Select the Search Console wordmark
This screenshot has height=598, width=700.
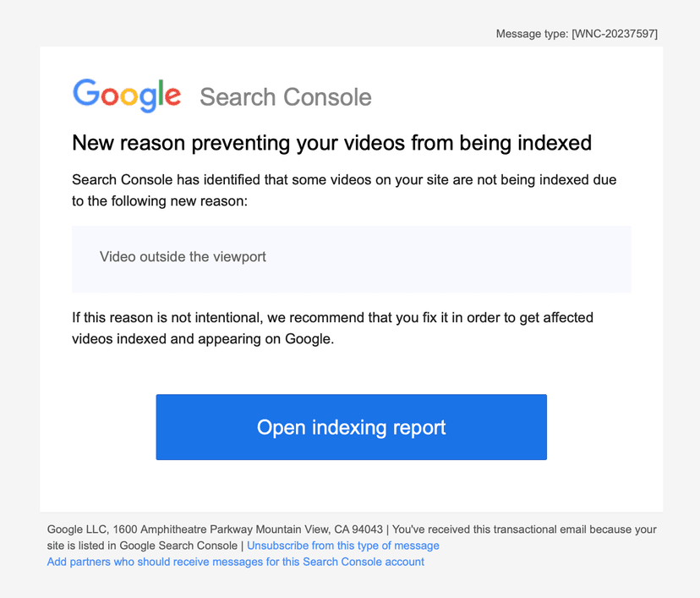point(285,97)
